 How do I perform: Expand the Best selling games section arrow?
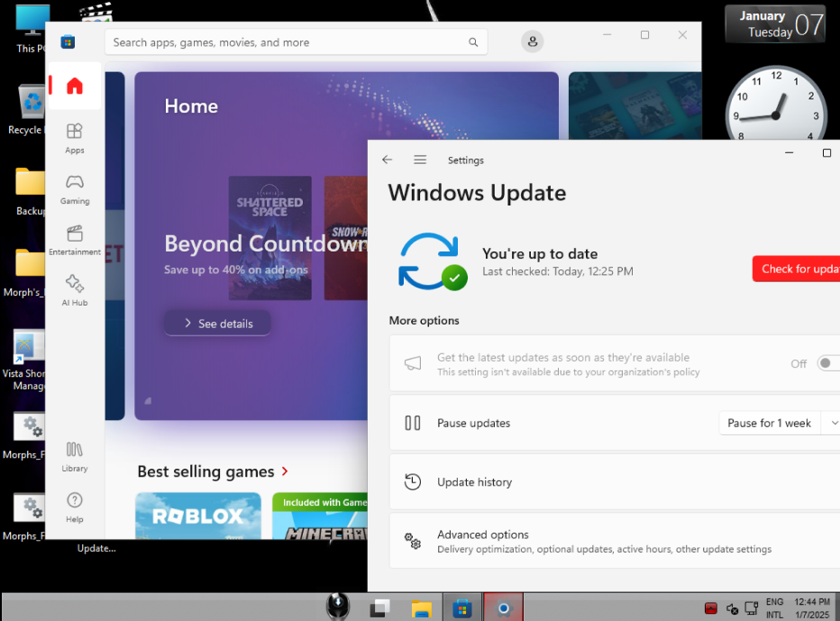click(285, 471)
